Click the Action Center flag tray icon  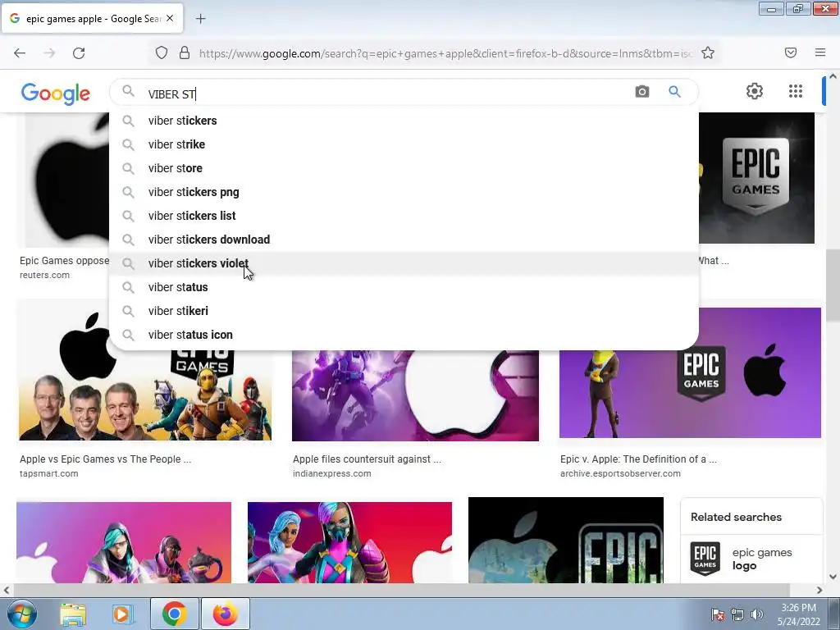[718, 614]
